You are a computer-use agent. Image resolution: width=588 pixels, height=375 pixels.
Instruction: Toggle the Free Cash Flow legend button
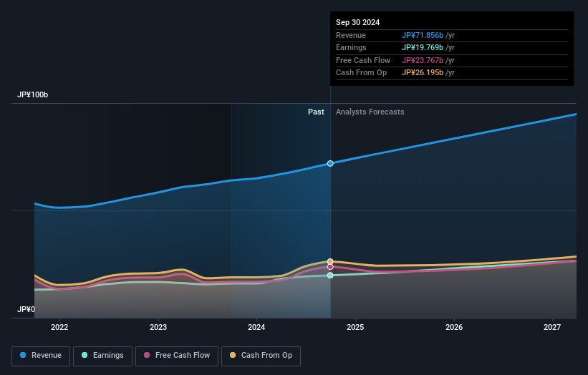click(x=177, y=356)
